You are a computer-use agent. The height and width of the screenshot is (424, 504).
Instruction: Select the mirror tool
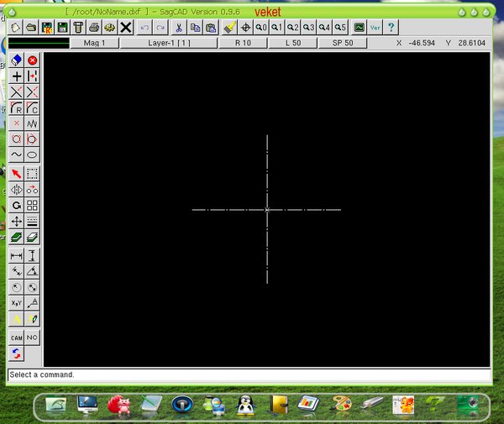(x=17, y=190)
